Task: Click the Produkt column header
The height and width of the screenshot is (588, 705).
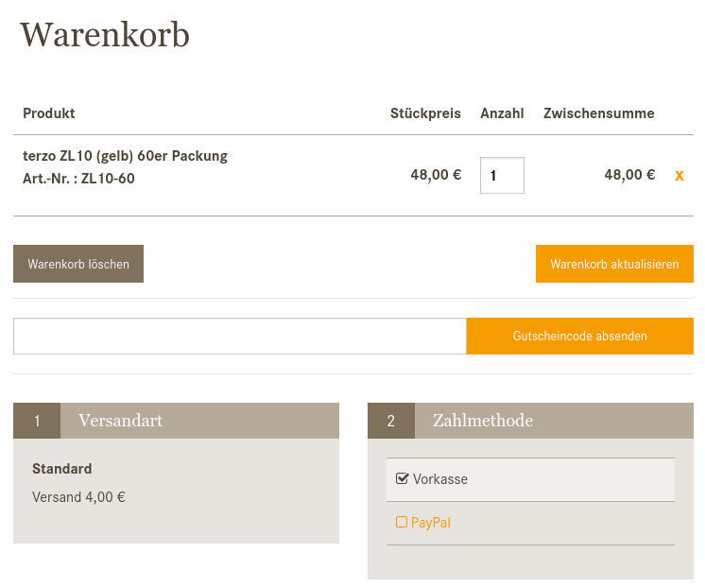Action: (49, 113)
